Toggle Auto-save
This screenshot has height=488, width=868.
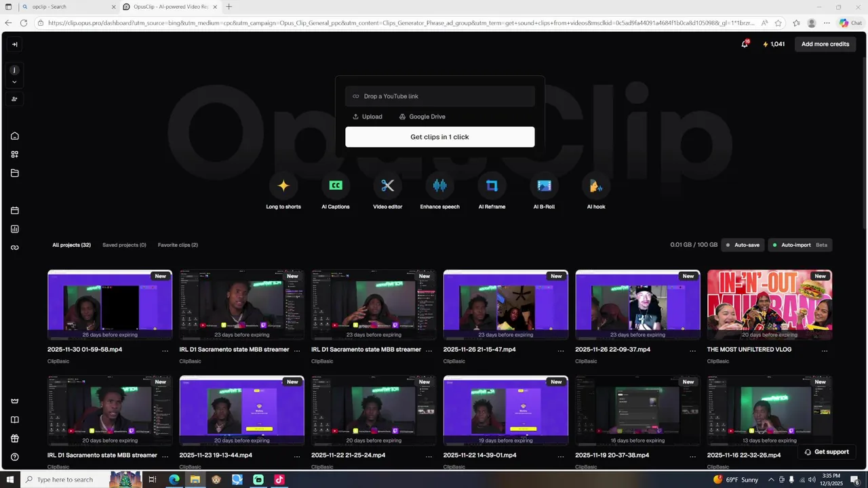(x=743, y=245)
